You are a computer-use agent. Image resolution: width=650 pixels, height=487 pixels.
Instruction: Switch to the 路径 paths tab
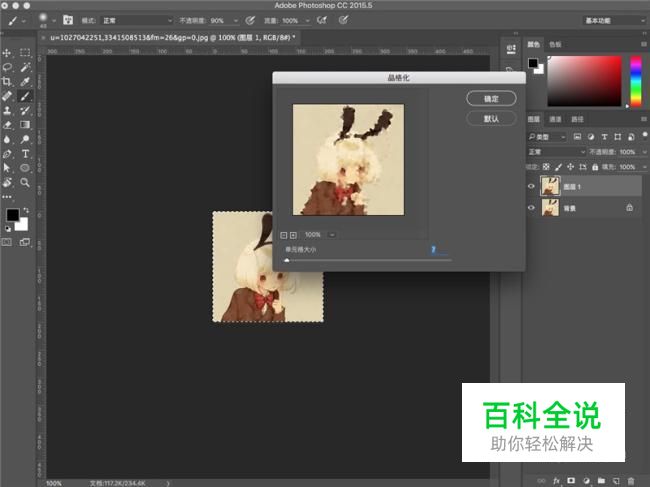point(577,119)
